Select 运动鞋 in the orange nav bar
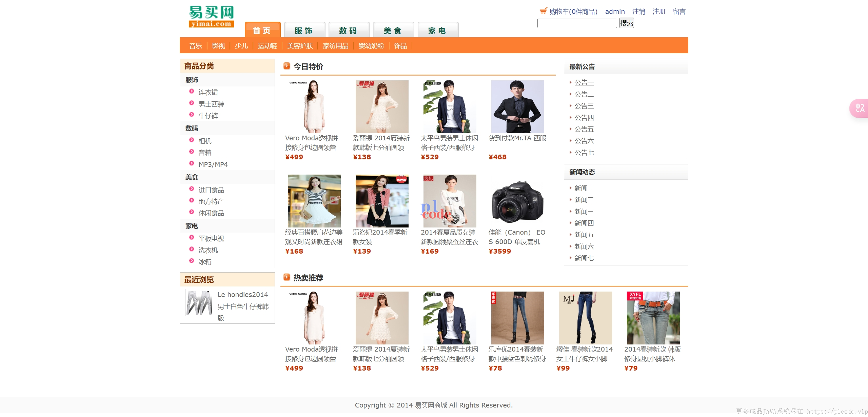 [267, 46]
